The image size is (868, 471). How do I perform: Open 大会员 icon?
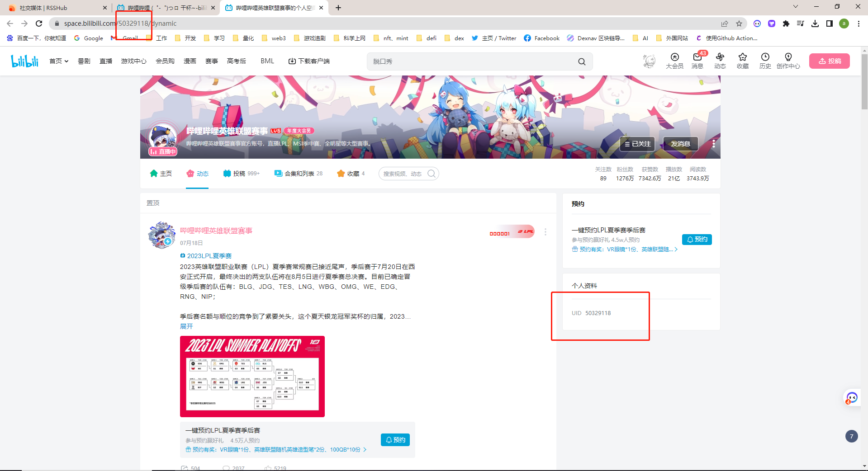coord(674,61)
